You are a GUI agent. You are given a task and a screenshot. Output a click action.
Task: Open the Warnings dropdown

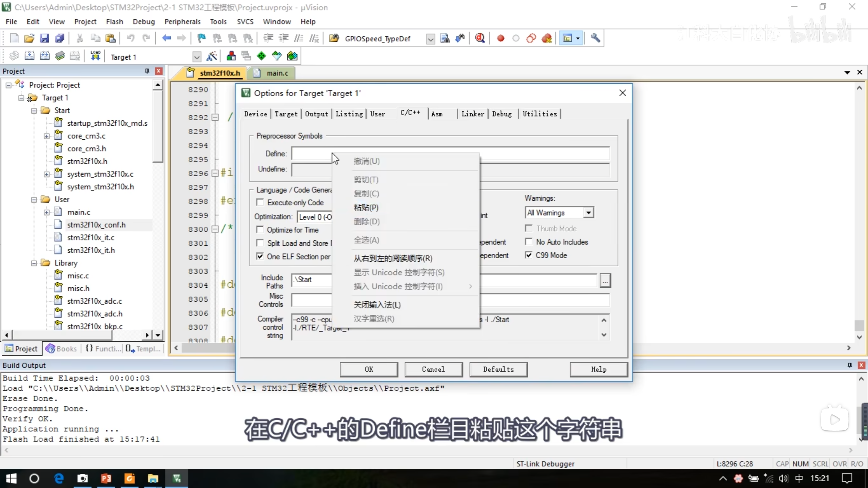point(589,213)
